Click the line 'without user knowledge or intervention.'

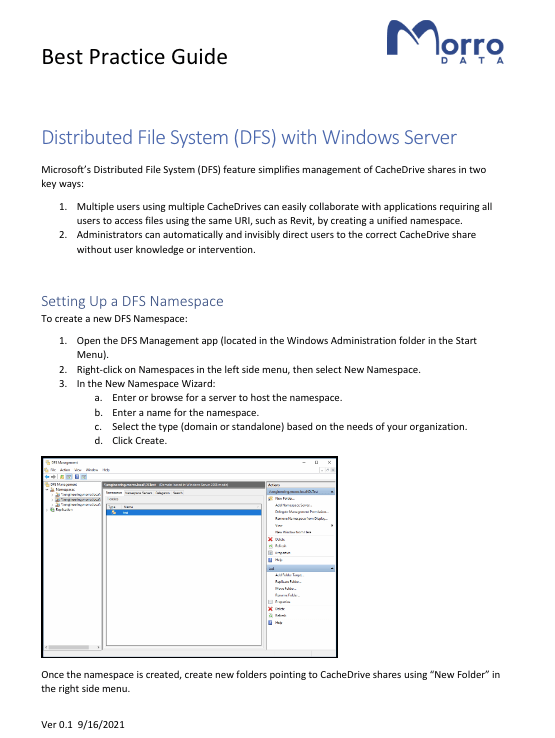pyautogui.click(x=166, y=250)
